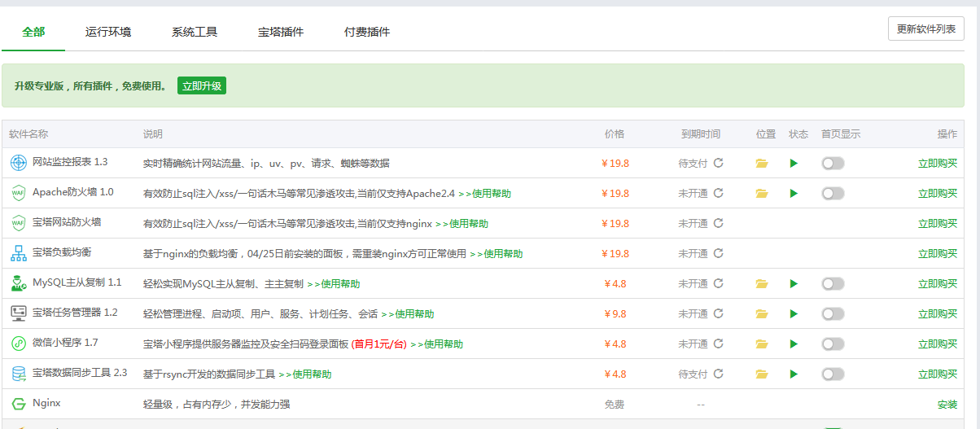Toggle 首页显示 for Apache防火墙
Viewport: 980px width, 429px height.
833,193
